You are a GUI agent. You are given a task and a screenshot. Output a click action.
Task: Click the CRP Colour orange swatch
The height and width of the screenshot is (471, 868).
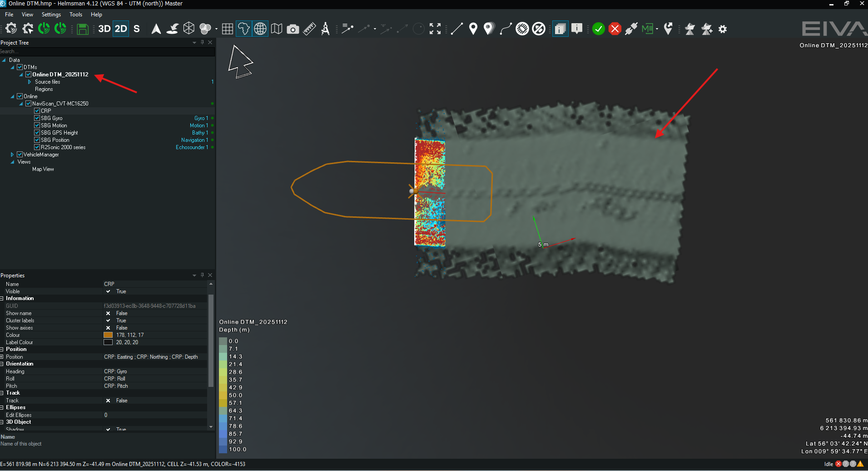[108, 335]
